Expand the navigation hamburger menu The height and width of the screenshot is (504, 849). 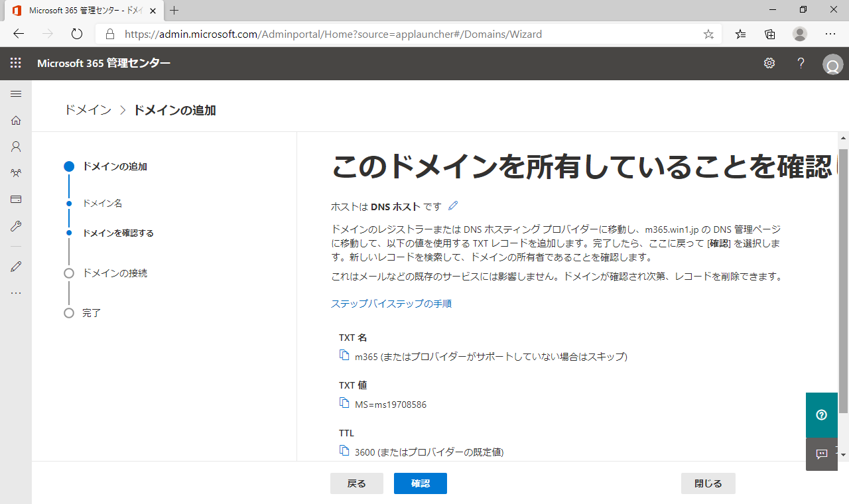coord(16,94)
